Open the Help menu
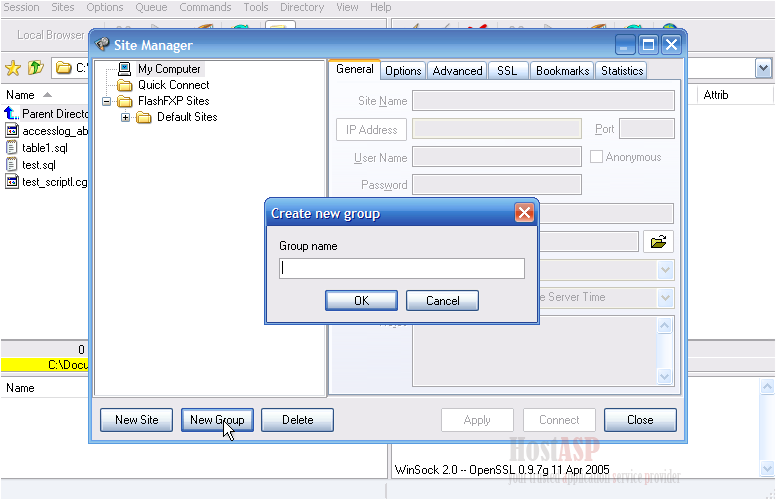776x500 pixels. click(381, 7)
